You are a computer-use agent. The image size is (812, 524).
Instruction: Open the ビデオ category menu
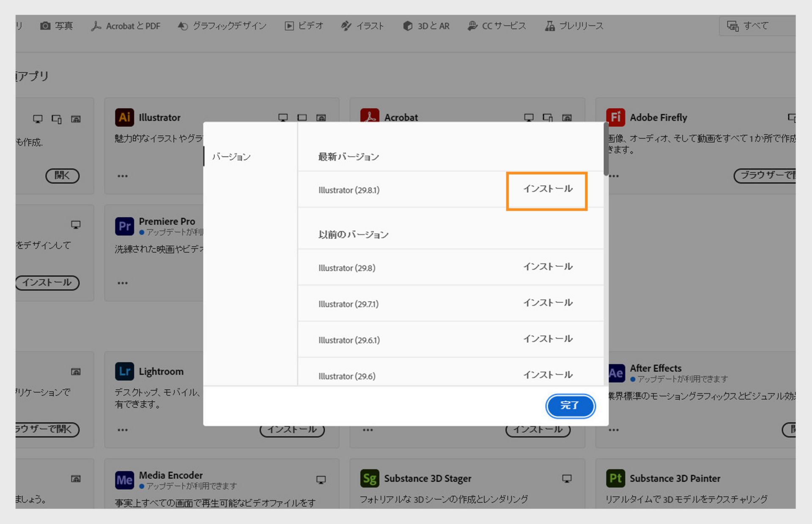click(x=304, y=26)
